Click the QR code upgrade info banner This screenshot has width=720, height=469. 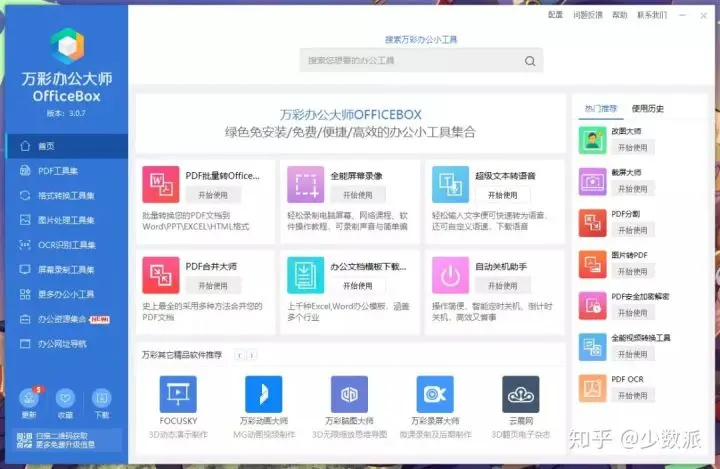[x=67, y=440]
